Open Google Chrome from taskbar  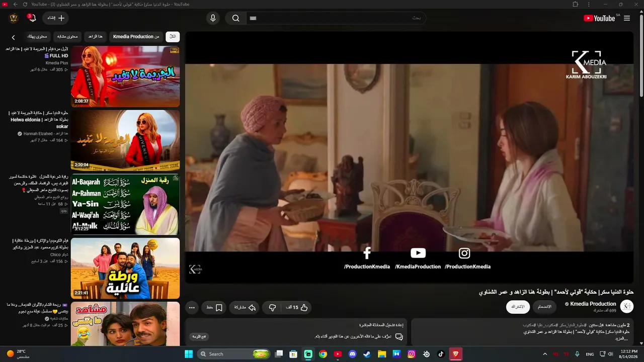pos(323,354)
